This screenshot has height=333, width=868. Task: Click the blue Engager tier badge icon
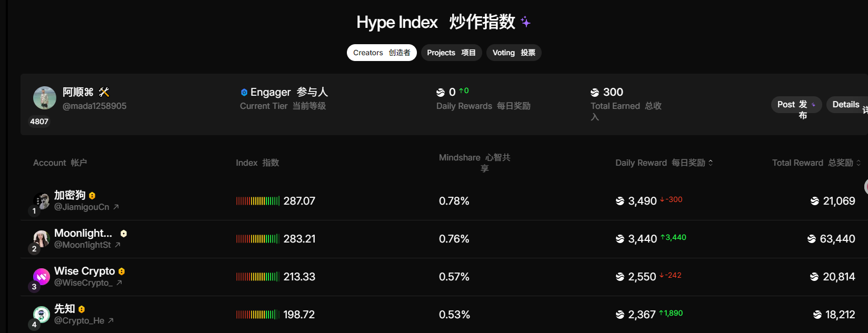coord(244,93)
